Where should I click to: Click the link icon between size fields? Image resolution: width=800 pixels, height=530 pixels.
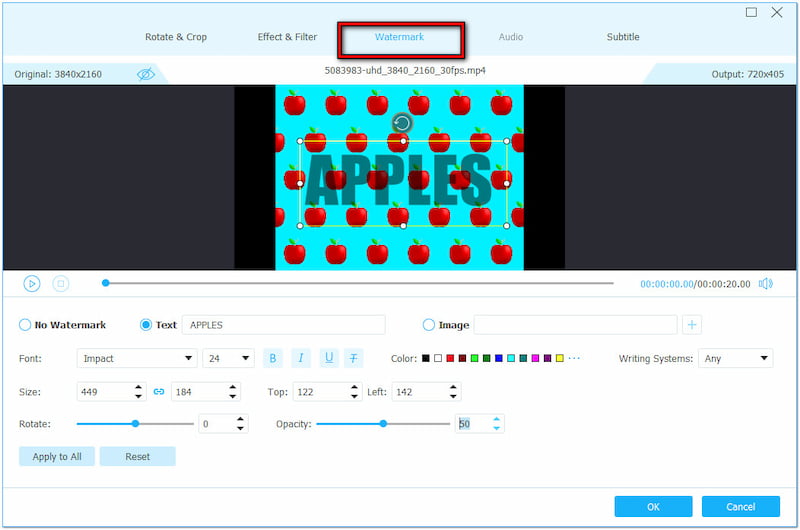(159, 392)
